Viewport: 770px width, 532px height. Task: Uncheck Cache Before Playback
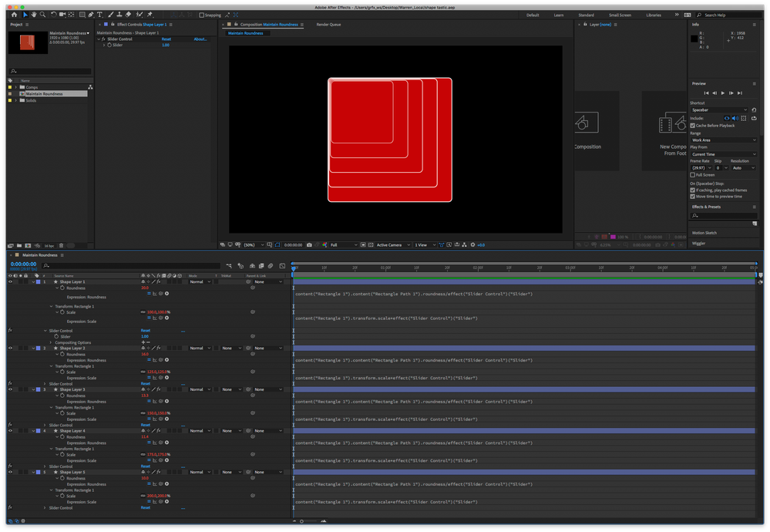point(693,125)
